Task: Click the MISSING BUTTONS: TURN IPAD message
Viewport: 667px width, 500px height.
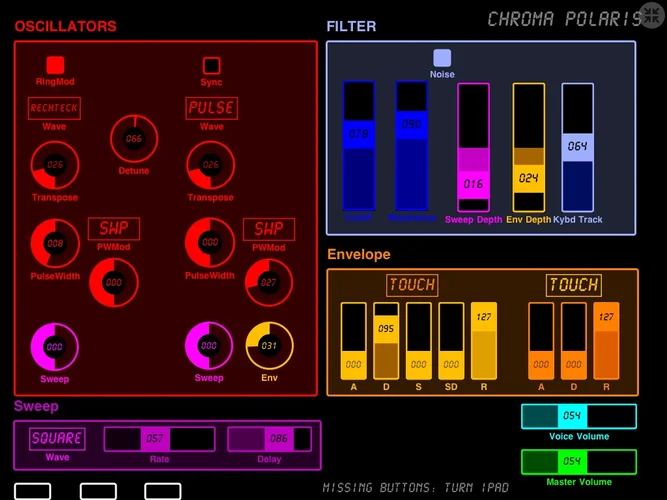Action: pos(416,488)
